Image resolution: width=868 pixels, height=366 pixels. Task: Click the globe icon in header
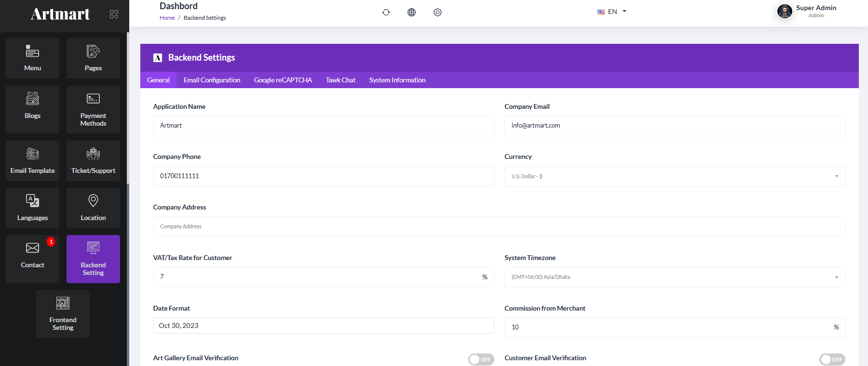(x=411, y=13)
